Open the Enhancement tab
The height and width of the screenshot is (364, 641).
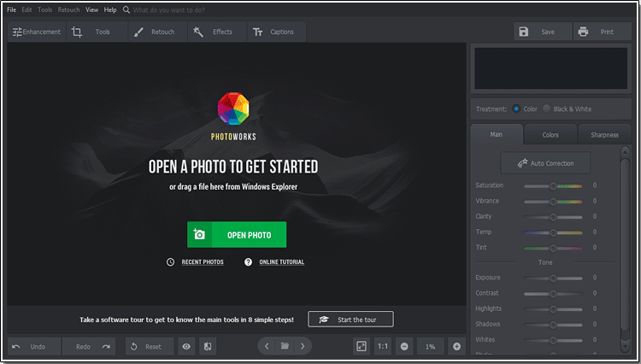point(37,32)
